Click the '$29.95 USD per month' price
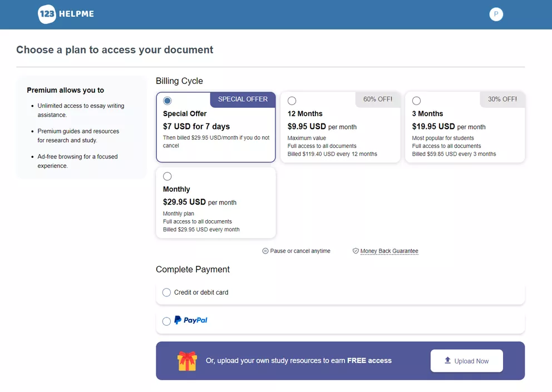552x392 pixels. (x=200, y=202)
